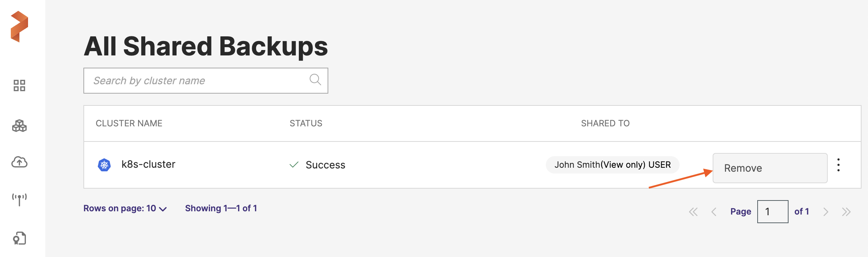Open the three-dot row actions menu
Screen dimensions: 868x257
(839, 165)
